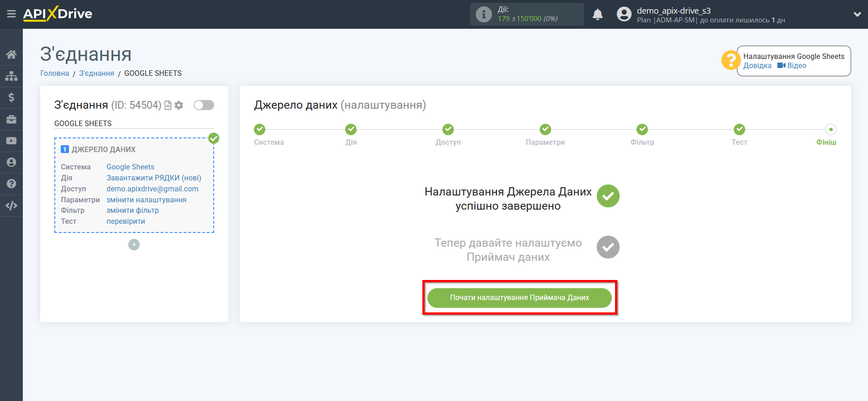Open the hamburger menu icon
The width and height of the screenshot is (868, 401).
click(x=11, y=14)
